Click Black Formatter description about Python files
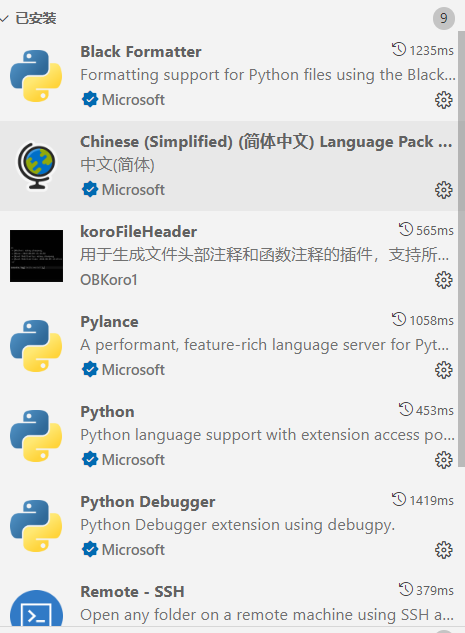Viewport: 465px width, 633px height. [268, 75]
